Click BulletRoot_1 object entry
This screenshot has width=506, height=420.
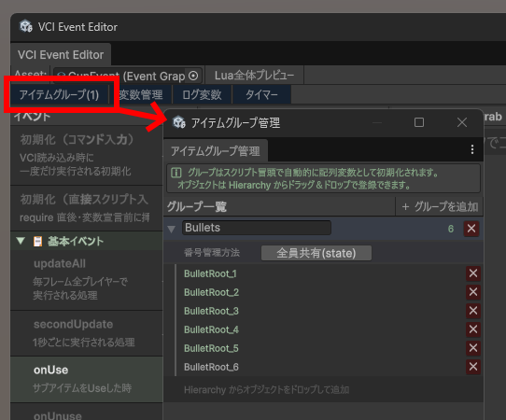click(210, 273)
